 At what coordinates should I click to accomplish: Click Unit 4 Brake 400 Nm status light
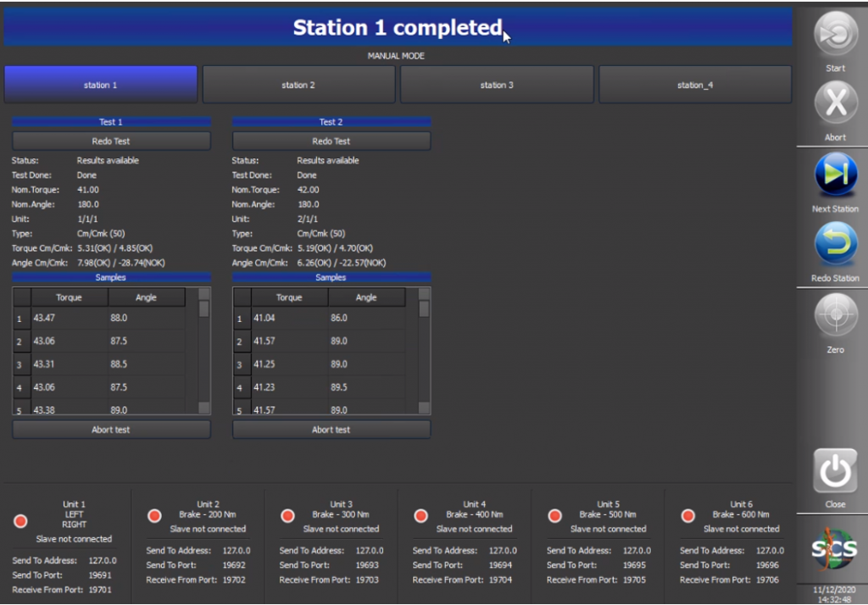[x=421, y=515]
